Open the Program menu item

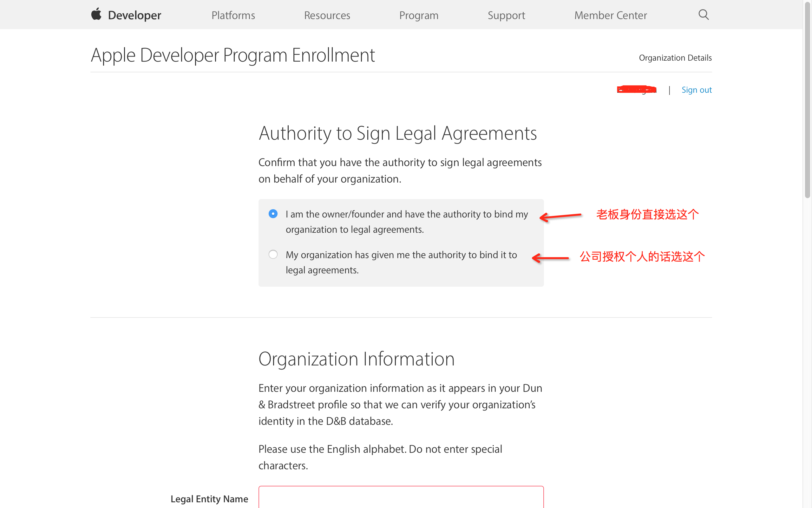click(x=419, y=16)
